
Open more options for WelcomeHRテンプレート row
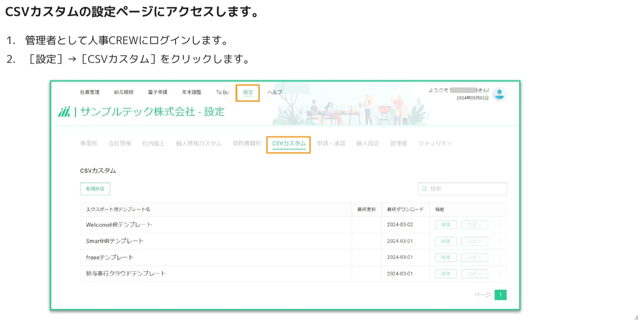pos(500,225)
